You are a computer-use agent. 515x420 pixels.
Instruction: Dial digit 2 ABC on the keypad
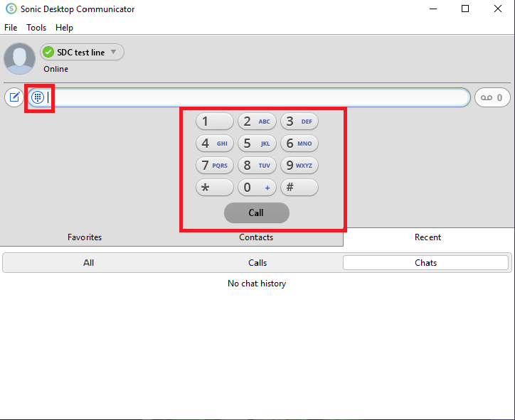click(x=257, y=122)
